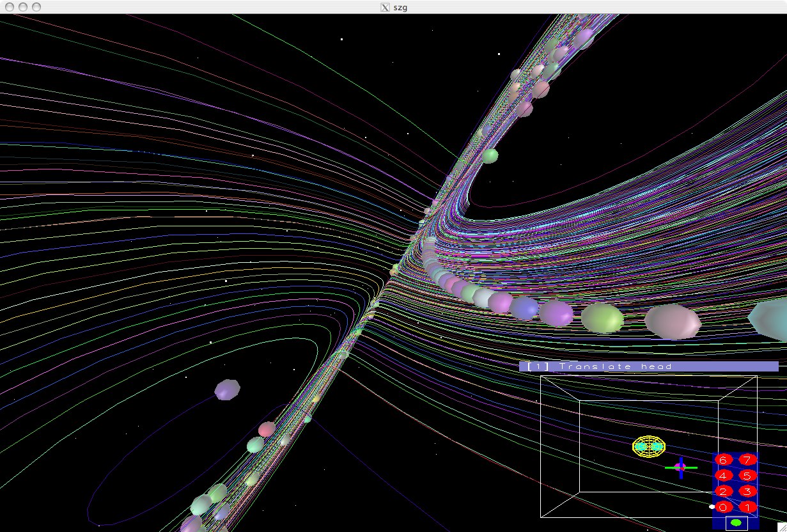The image size is (787, 532).
Task: Click the X11 icon in title bar
Action: tap(385, 7)
